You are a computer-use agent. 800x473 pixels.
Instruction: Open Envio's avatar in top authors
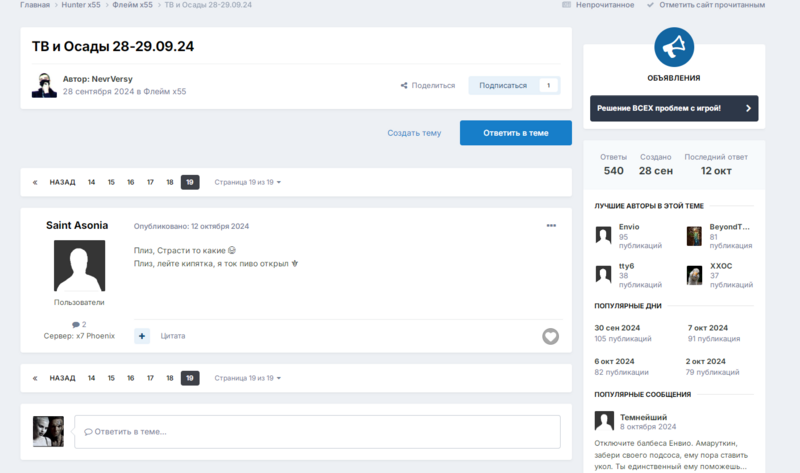click(604, 235)
